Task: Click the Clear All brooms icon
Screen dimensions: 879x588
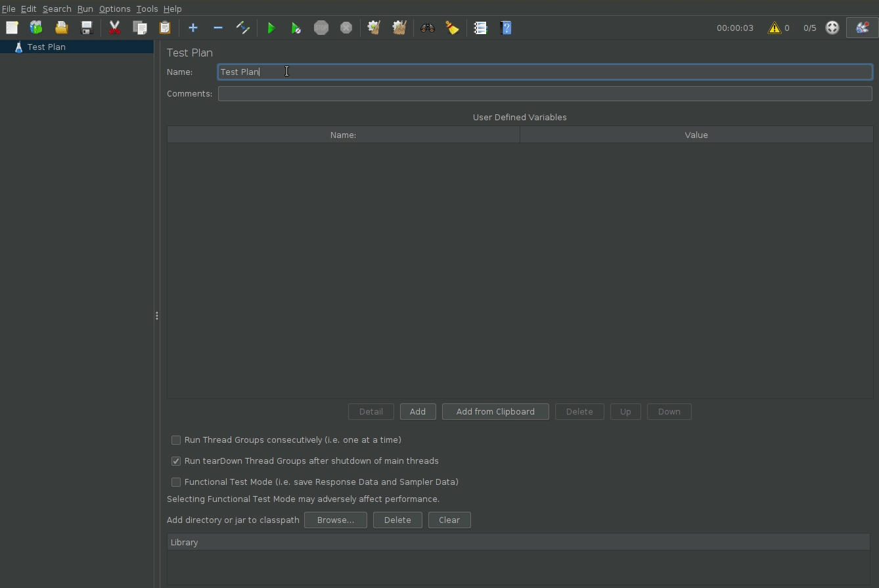Action: [x=399, y=28]
